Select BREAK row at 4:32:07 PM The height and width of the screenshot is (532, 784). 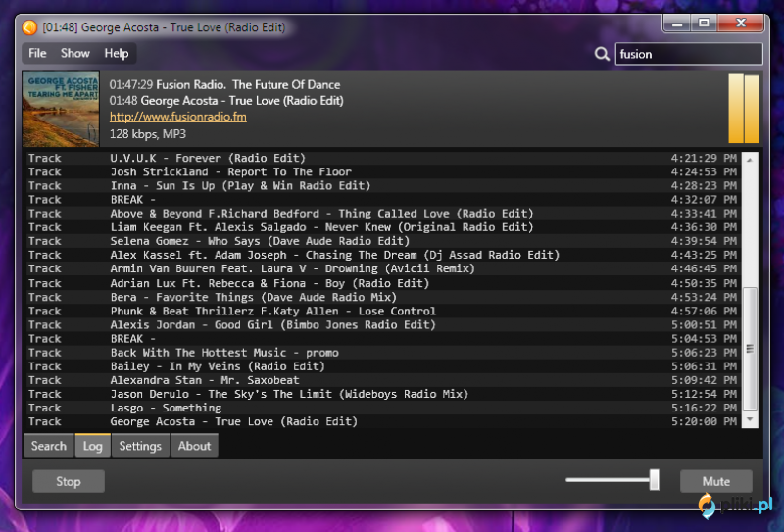pos(383,200)
